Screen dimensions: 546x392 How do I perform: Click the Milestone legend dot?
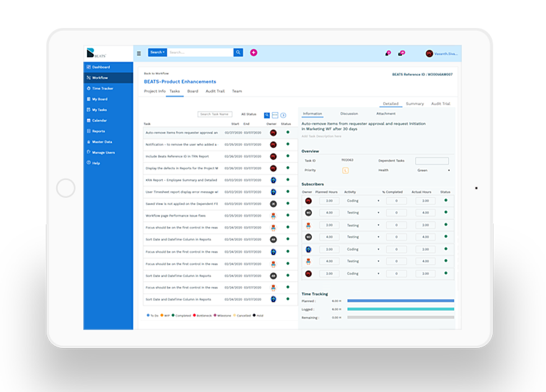coord(215,315)
